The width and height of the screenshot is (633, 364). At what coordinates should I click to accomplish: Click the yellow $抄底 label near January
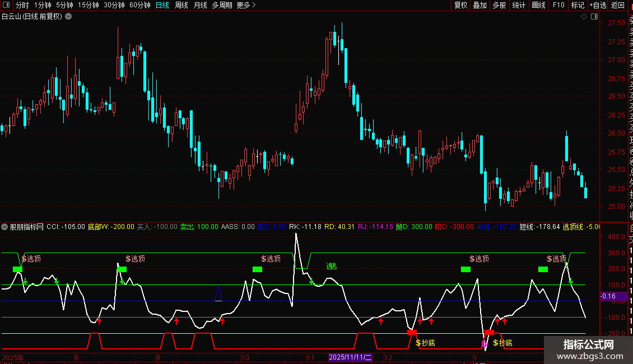point(502,343)
